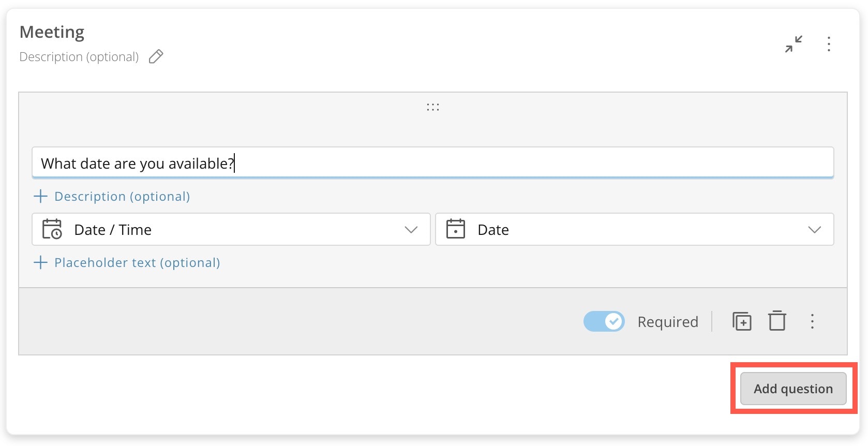Disable the Required toggle
Viewport: 868px width, 446px height.
click(x=604, y=321)
